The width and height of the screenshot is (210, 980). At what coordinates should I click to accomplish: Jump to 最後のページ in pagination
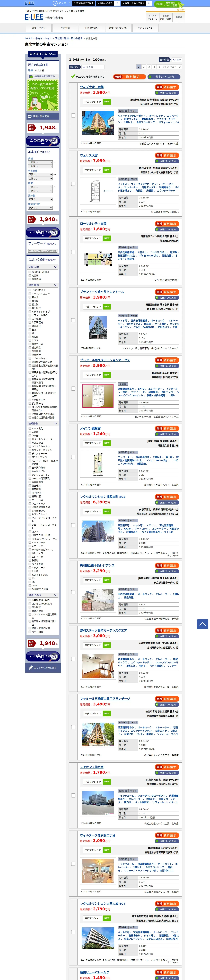point(172,67)
